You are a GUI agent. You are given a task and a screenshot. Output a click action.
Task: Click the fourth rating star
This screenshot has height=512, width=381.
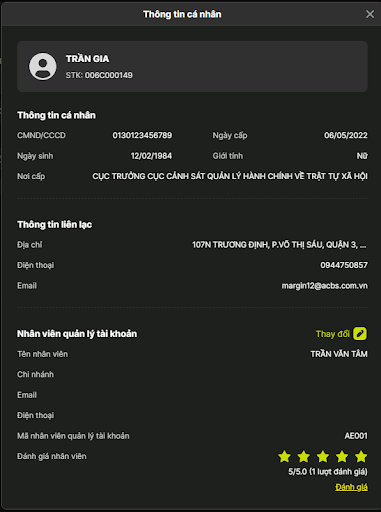[342, 456]
